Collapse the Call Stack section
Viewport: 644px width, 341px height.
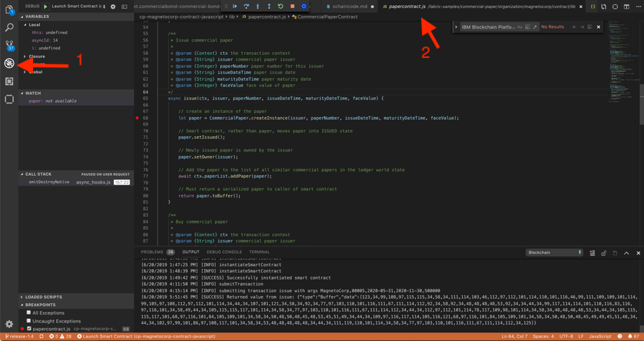click(x=76, y=174)
